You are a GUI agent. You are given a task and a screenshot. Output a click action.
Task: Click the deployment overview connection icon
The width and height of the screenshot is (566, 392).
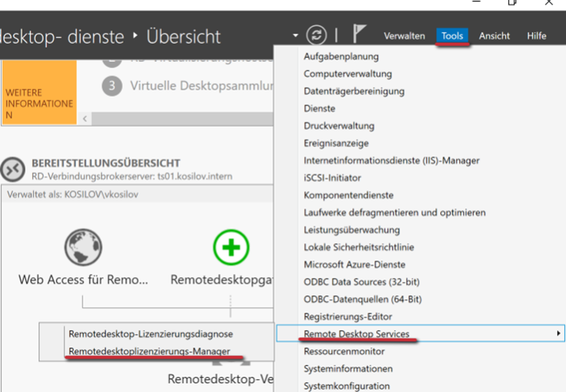(13, 170)
